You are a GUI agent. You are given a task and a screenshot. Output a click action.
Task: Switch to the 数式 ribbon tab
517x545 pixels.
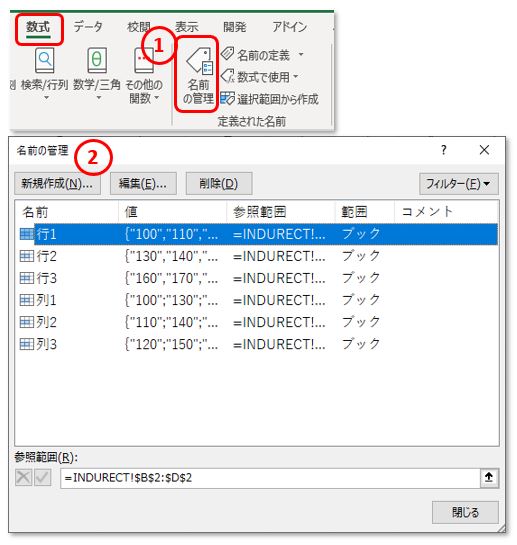point(39,28)
